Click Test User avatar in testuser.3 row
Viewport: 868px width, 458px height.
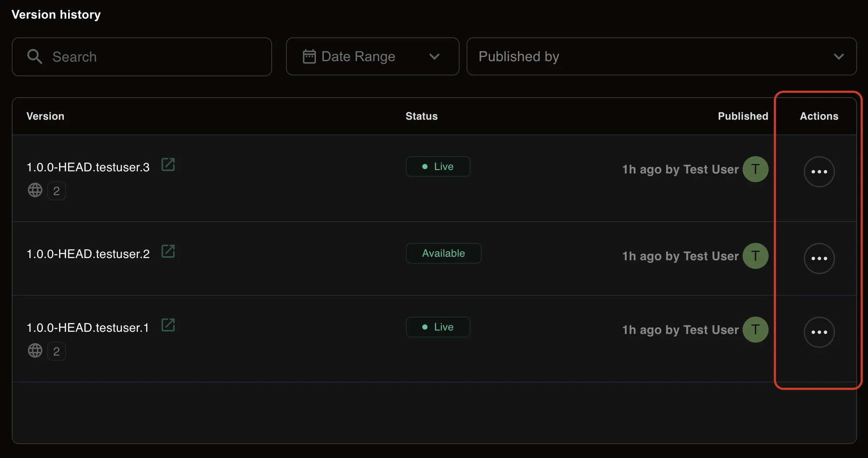click(755, 169)
